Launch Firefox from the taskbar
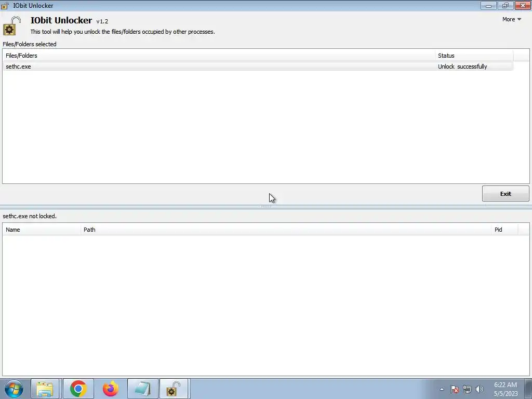Screen dimensions: 532x399 point(111,389)
